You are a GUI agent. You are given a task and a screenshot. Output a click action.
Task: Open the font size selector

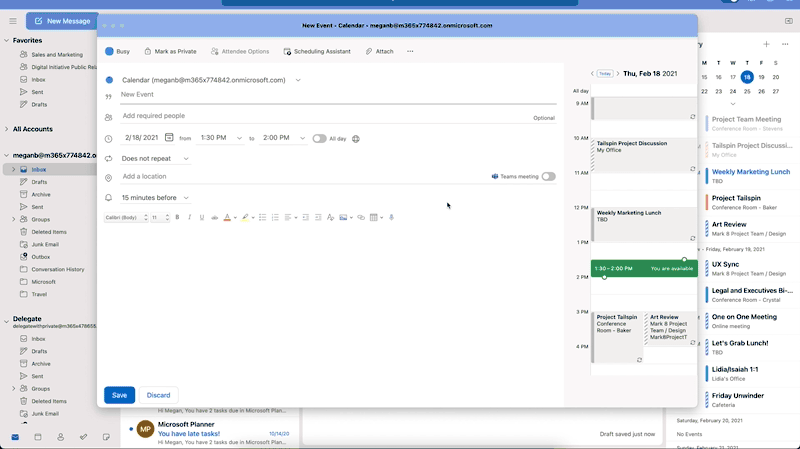pyautogui.click(x=160, y=217)
